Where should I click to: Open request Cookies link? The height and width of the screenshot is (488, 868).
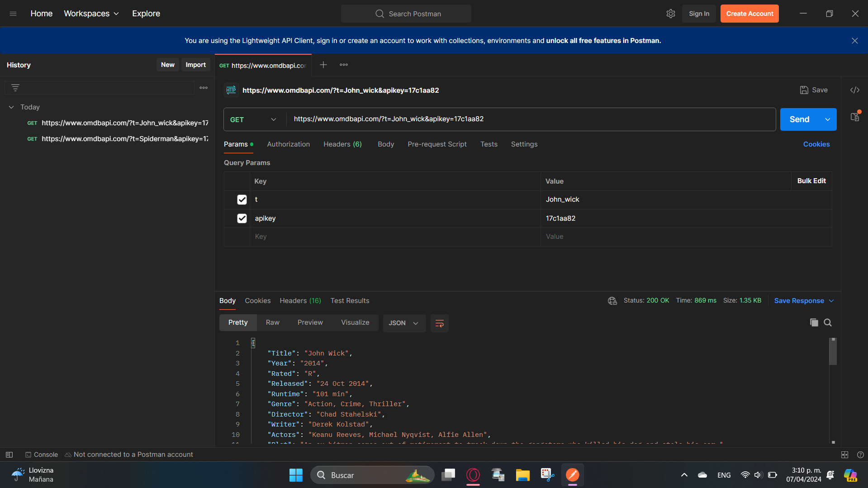tap(816, 144)
